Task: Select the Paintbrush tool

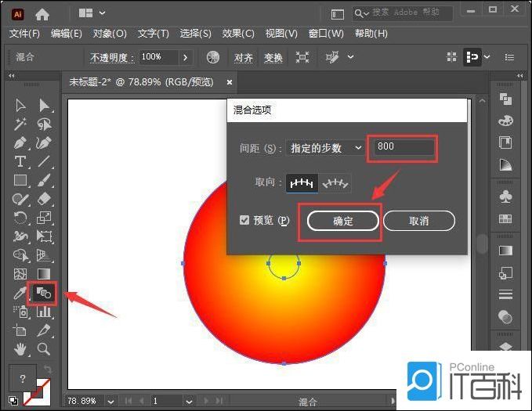Action: [x=44, y=180]
